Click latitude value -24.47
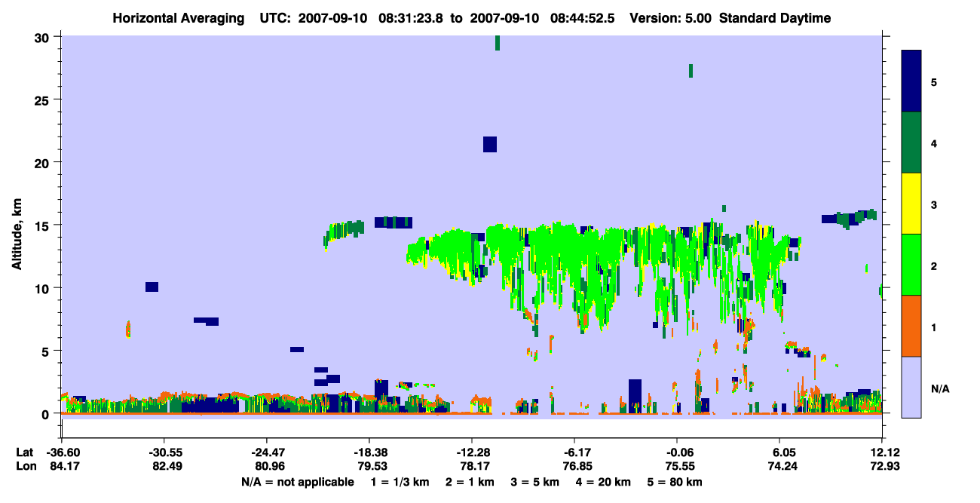Screen dimensions: 980x503 tap(267, 452)
